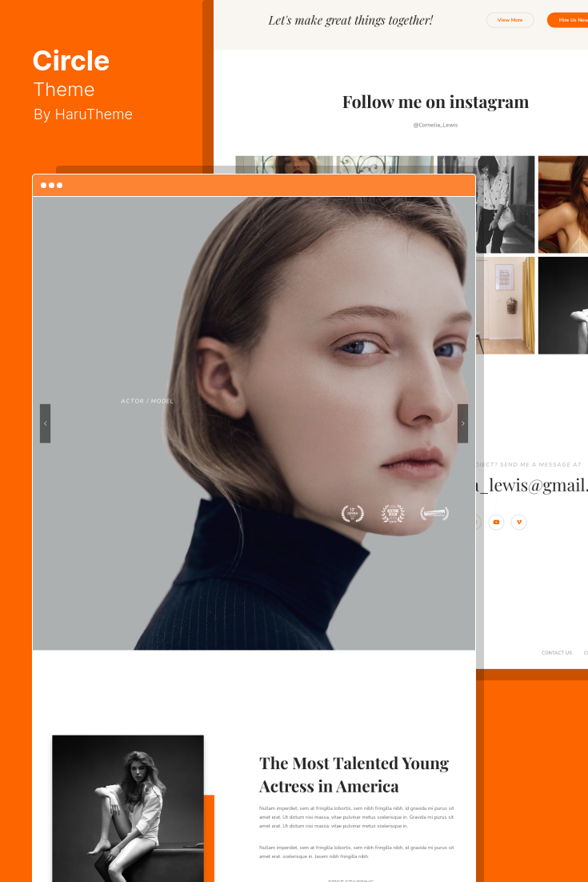Open the Contact Us footer link
The width and height of the screenshot is (588, 882).
(x=557, y=652)
